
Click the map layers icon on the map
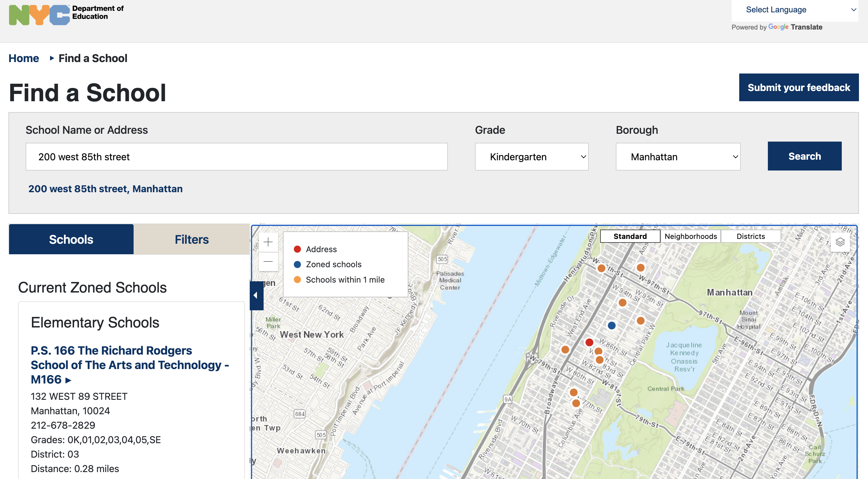pyautogui.click(x=840, y=242)
